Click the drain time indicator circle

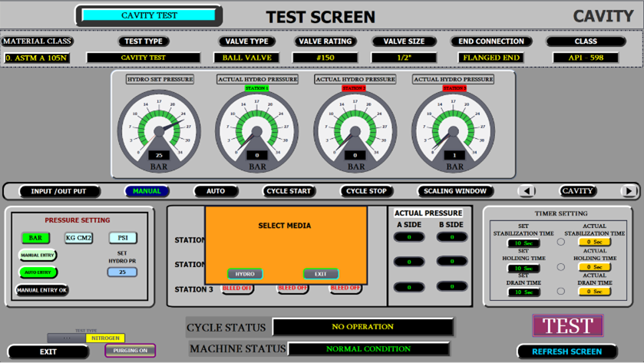560,291
